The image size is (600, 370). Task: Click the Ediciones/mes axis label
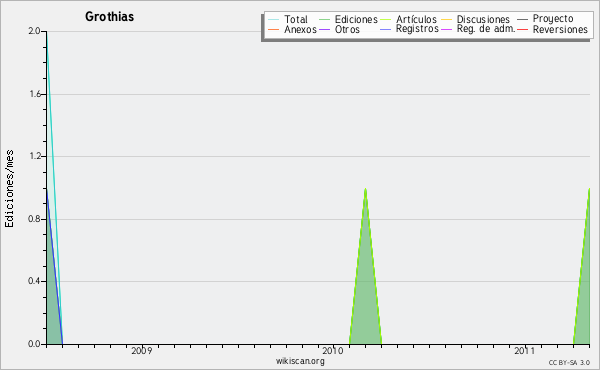click(9, 189)
